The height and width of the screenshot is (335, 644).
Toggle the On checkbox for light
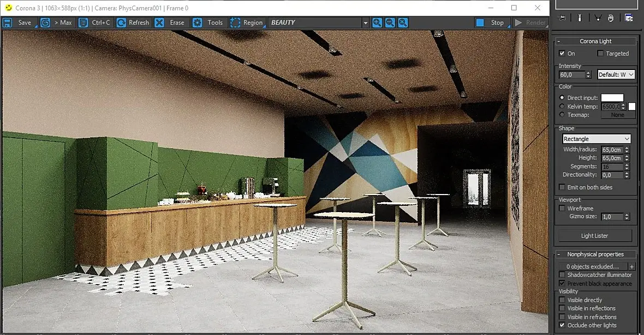[x=562, y=53]
